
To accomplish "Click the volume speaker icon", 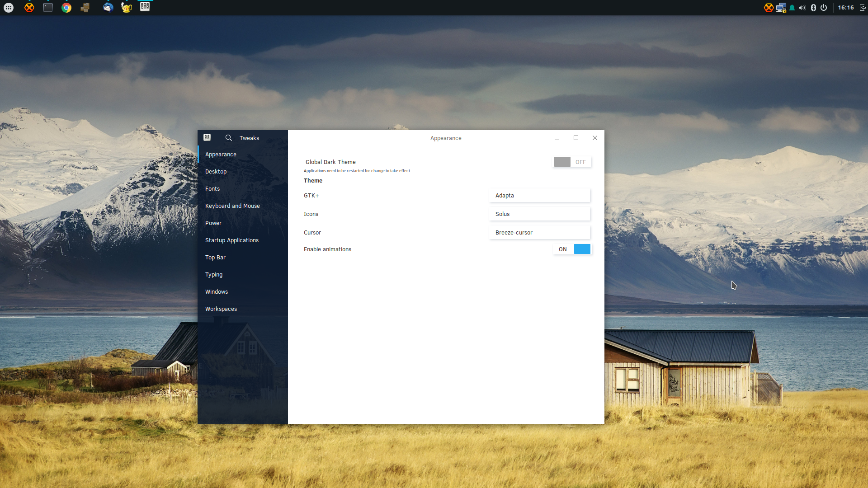I will point(802,8).
